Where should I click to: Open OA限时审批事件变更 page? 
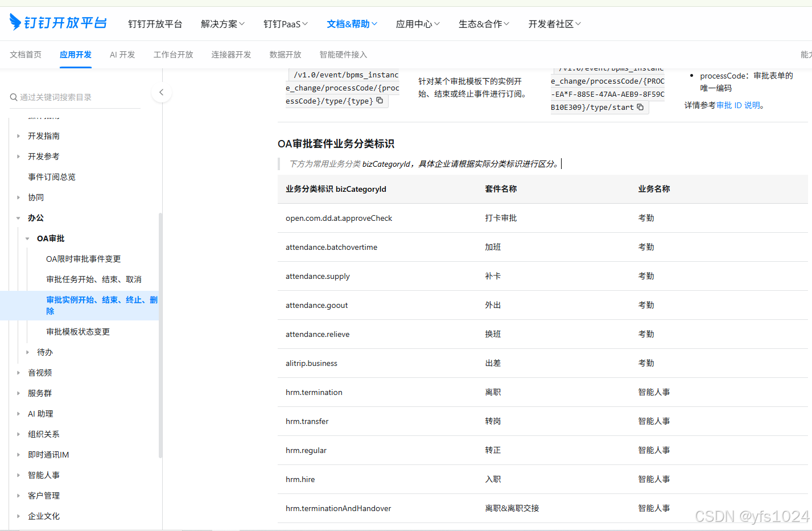84,259
